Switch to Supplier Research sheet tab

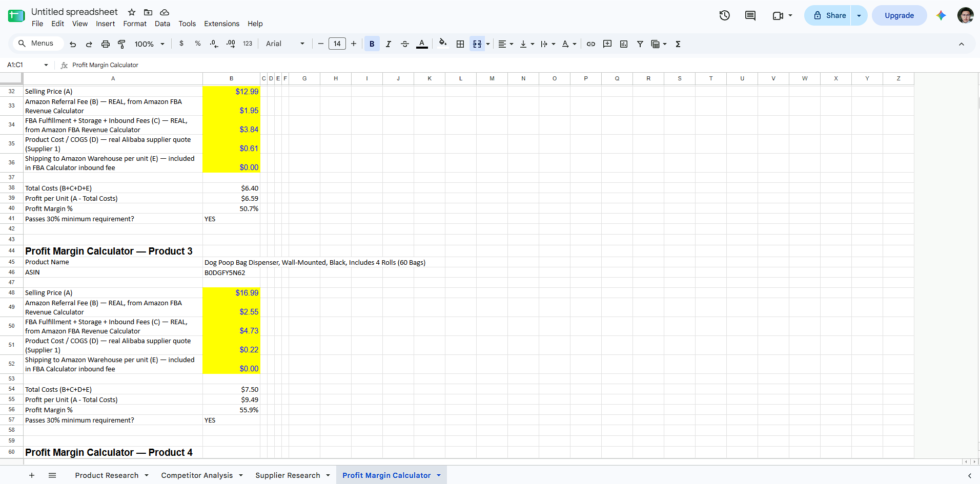(x=288, y=475)
